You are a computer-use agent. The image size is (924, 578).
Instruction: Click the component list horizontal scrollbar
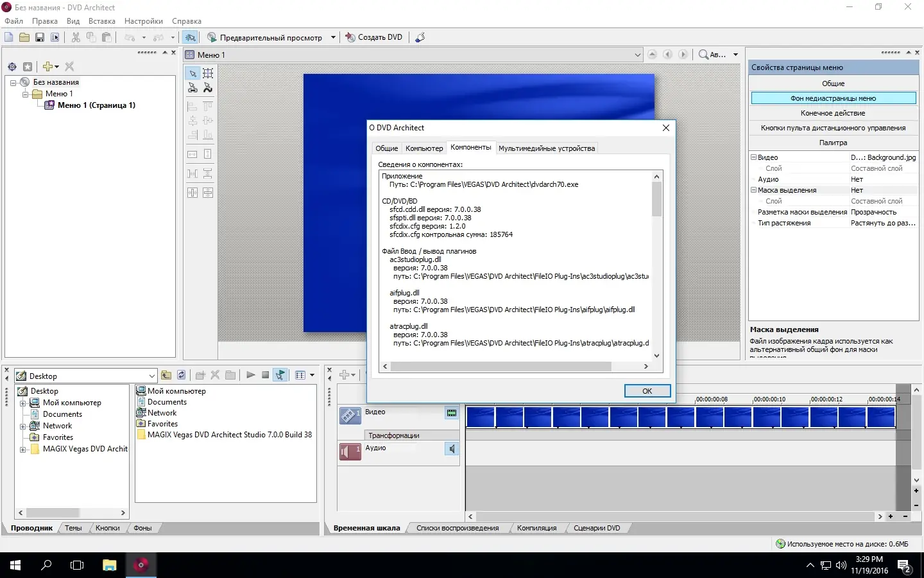click(501, 367)
